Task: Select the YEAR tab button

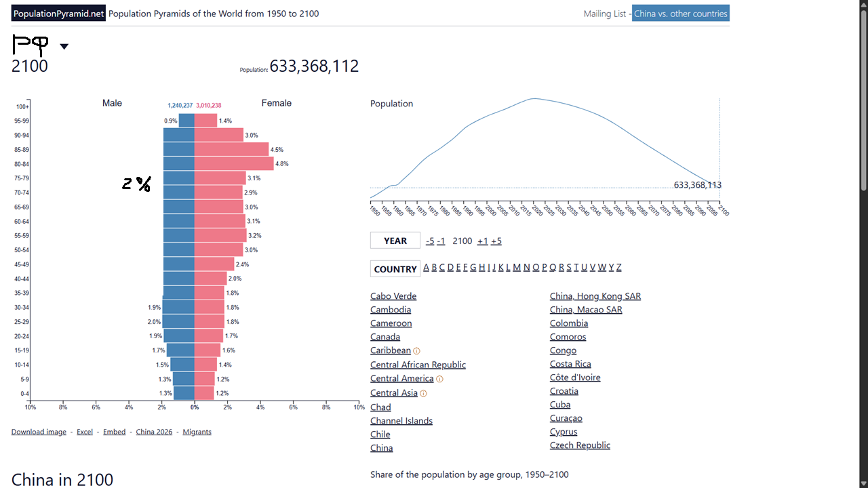Action: click(x=395, y=241)
